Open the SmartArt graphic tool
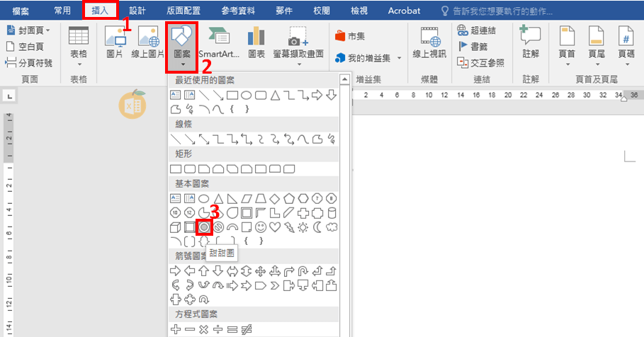This screenshot has width=644, height=337. 219,44
